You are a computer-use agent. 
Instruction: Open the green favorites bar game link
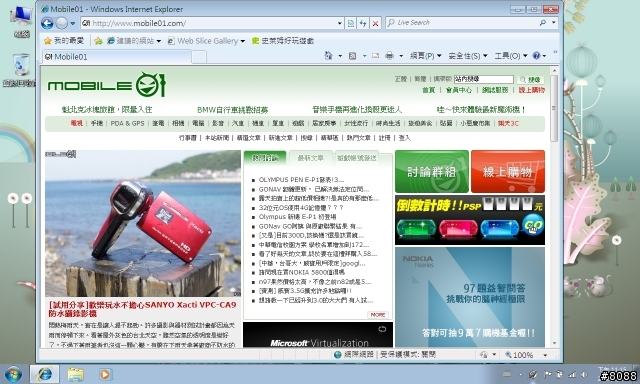pos(282,41)
